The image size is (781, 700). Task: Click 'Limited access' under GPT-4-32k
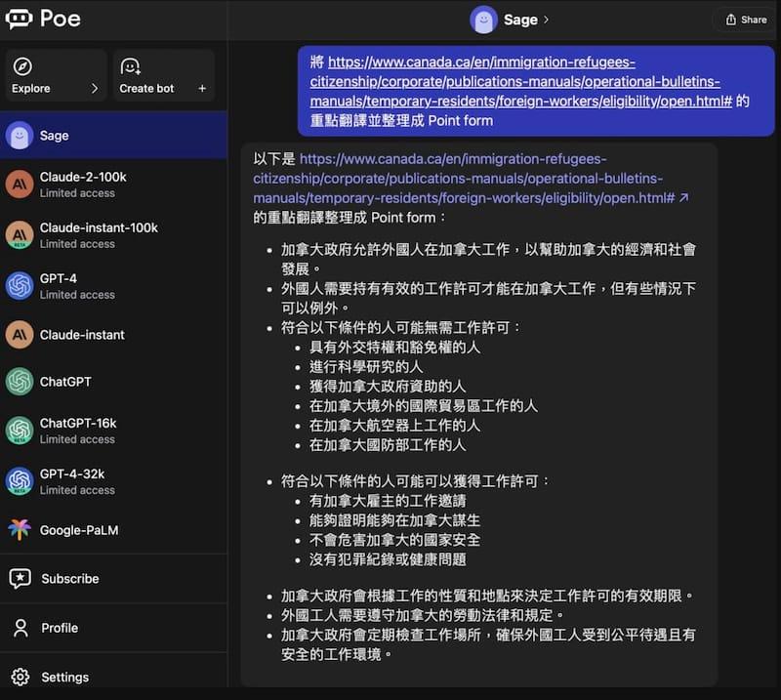coord(77,490)
